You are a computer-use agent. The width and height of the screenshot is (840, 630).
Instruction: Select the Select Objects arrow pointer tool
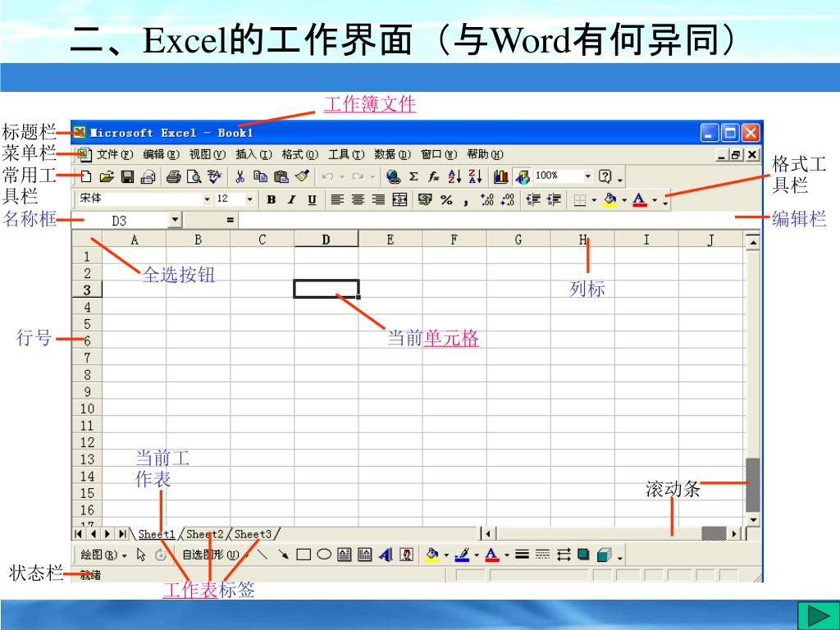pos(141,555)
